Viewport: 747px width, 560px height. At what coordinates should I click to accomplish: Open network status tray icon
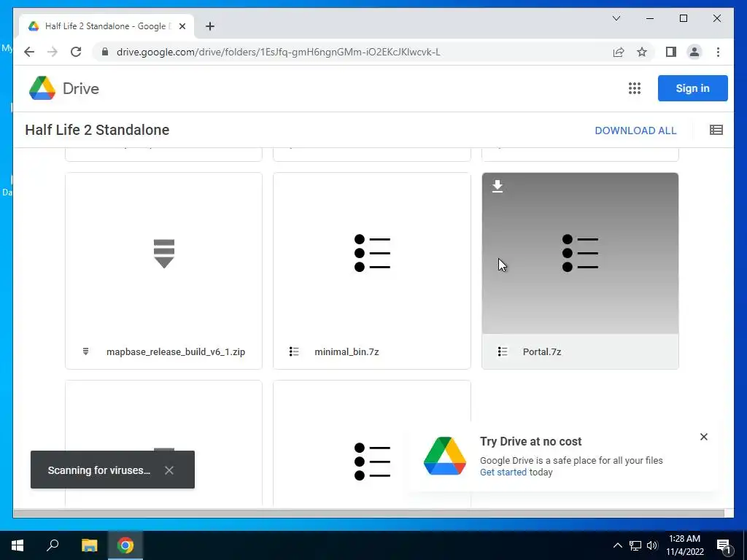[635, 545]
